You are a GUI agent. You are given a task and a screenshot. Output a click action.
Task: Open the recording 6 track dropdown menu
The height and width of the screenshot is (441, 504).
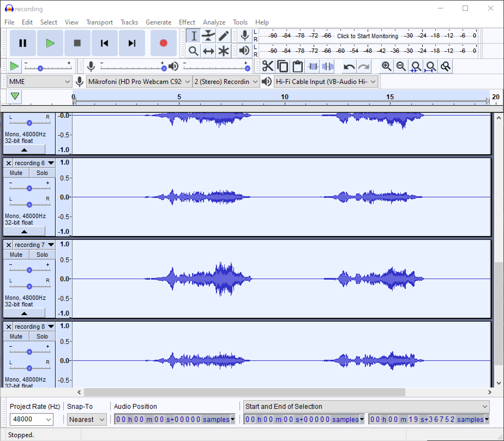coord(34,163)
